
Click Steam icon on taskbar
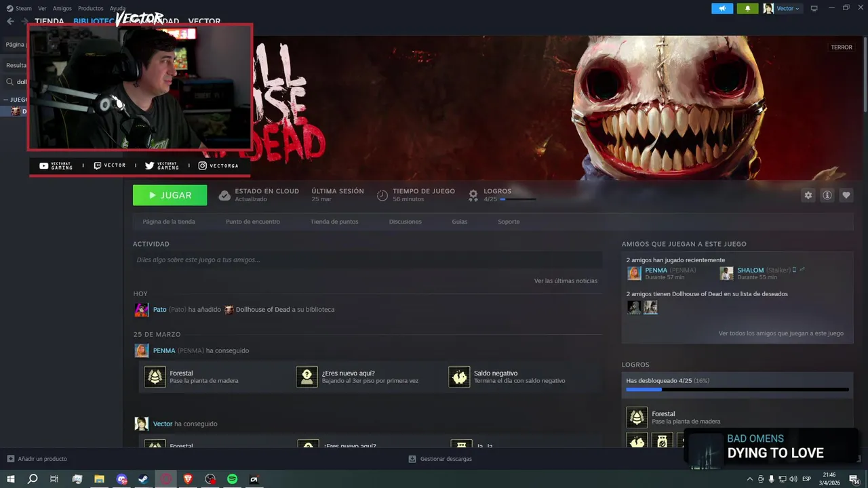144,479
